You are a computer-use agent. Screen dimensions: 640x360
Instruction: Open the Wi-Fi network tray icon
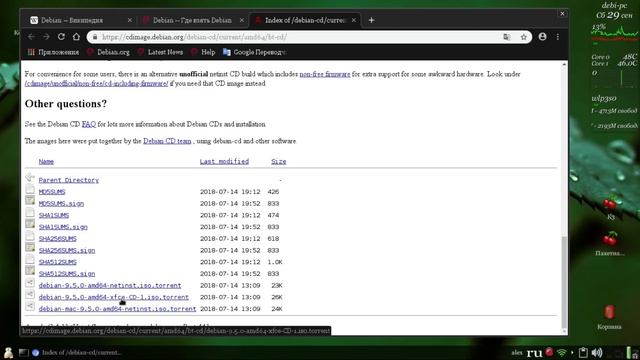click(562, 353)
